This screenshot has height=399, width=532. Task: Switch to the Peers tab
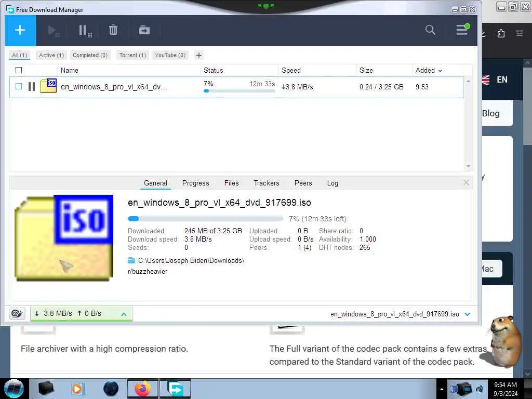(x=303, y=183)
